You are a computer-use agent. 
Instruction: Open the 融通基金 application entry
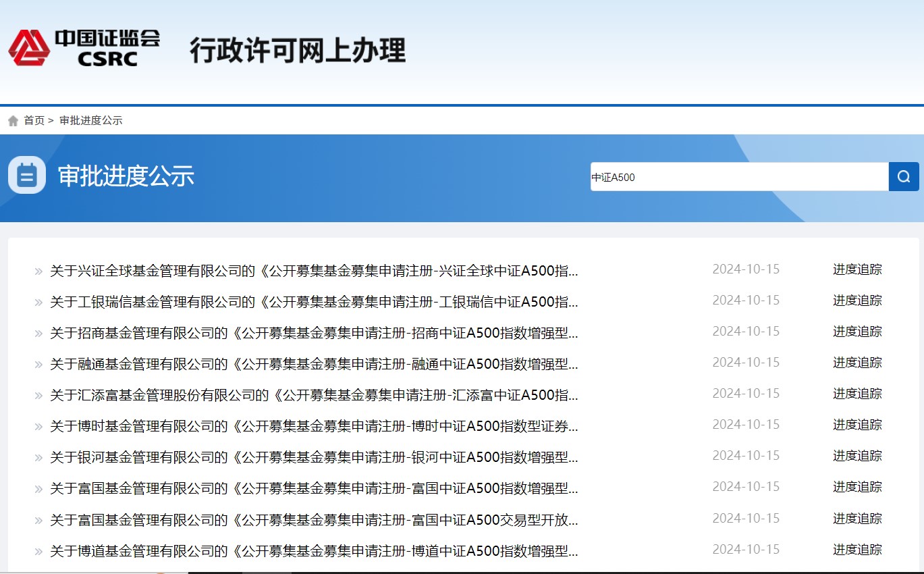314,364
